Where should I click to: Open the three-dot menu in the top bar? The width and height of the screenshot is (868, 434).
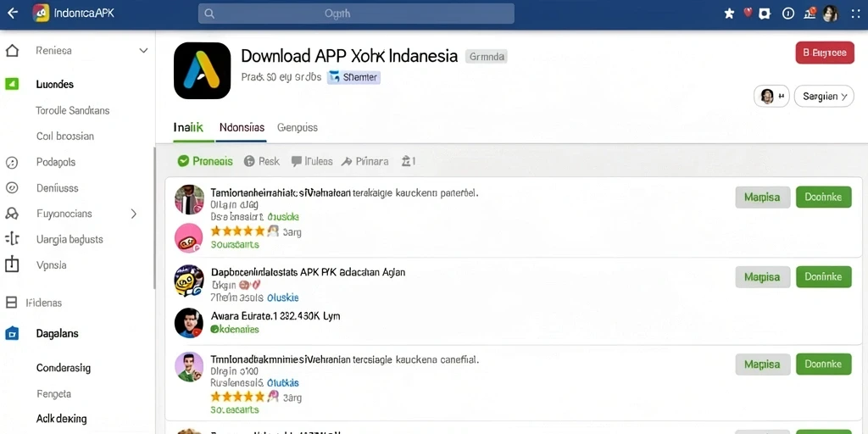coord(855,14)
